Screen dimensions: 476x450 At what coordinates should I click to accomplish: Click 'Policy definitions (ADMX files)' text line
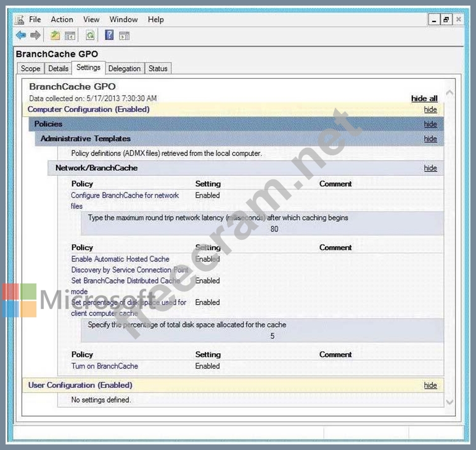tap(166, 153)
